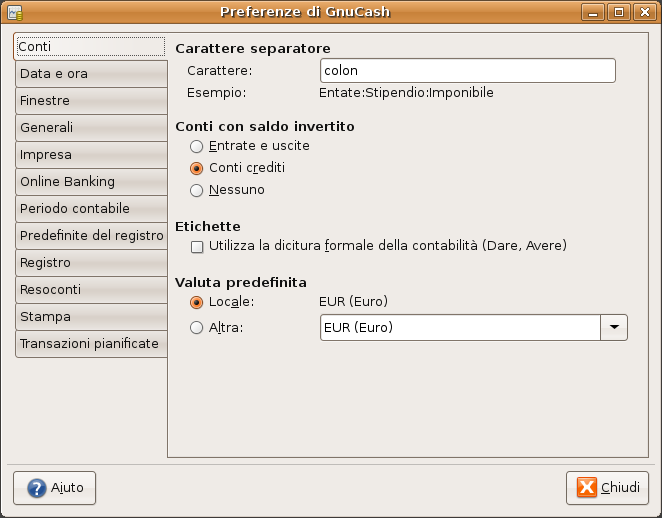Click the EUR (Euro) locale value text
The image size is (662, 518).
[x=353, y=301]
